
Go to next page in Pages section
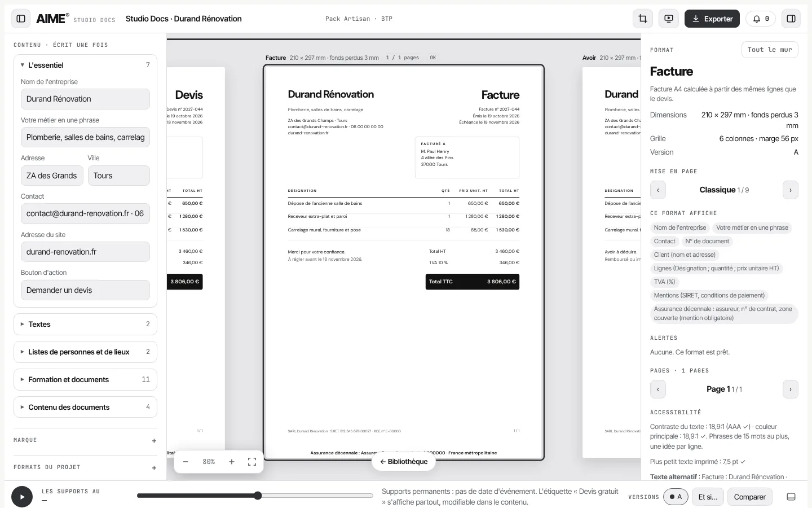coord(791,389)
